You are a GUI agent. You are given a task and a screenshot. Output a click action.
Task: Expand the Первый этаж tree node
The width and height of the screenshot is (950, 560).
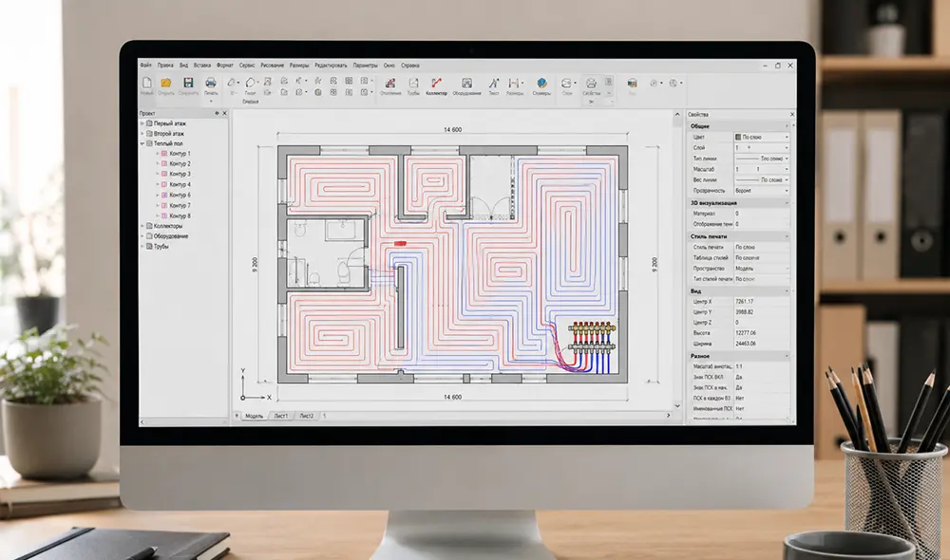coord(143,123)
